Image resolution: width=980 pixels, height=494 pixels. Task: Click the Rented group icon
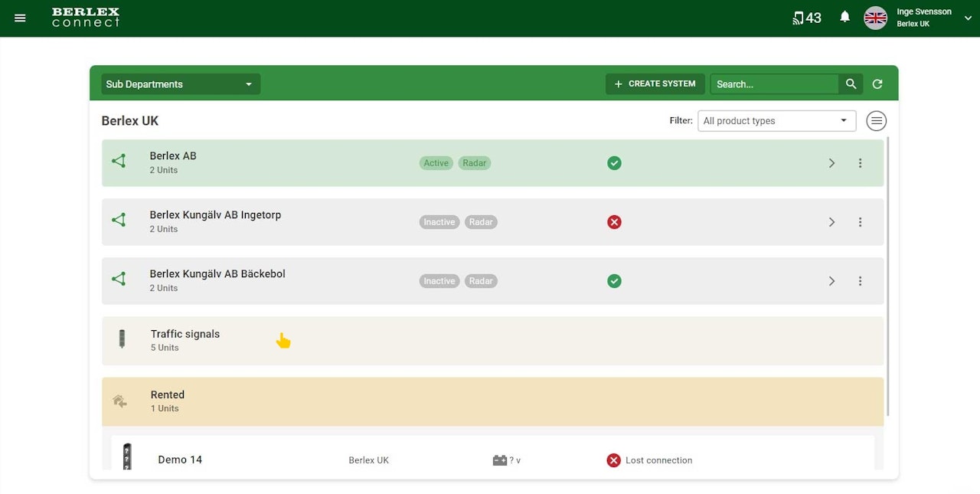click(120, 401)
